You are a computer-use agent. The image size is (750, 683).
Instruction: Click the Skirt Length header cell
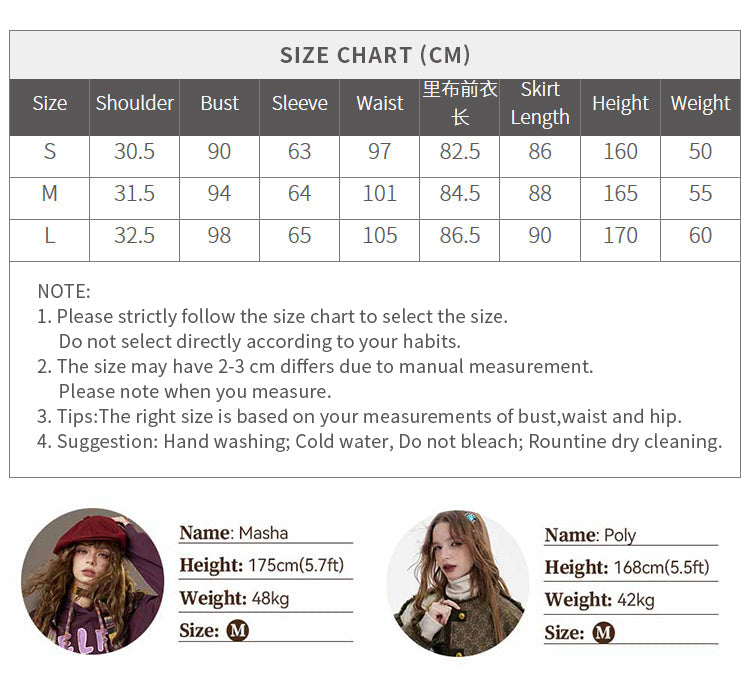point(540,103)
